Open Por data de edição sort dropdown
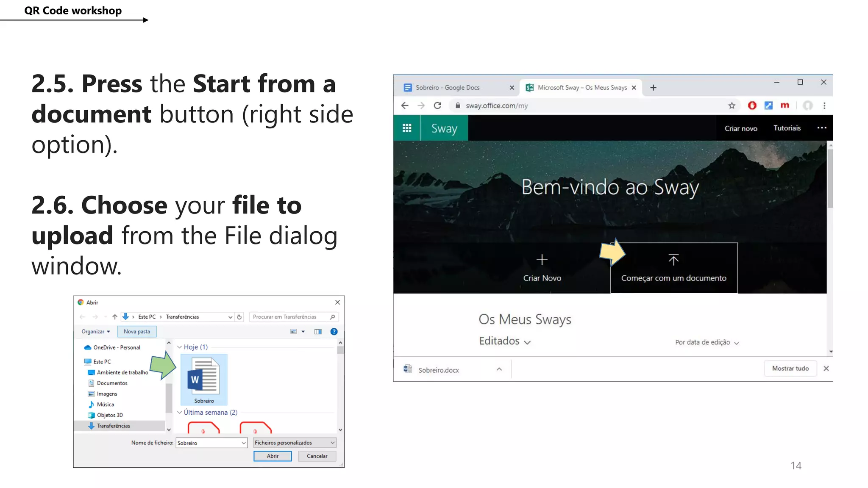The width and height of the screenshot is (868, 488). pyautogui.click(x=707, y=342)
